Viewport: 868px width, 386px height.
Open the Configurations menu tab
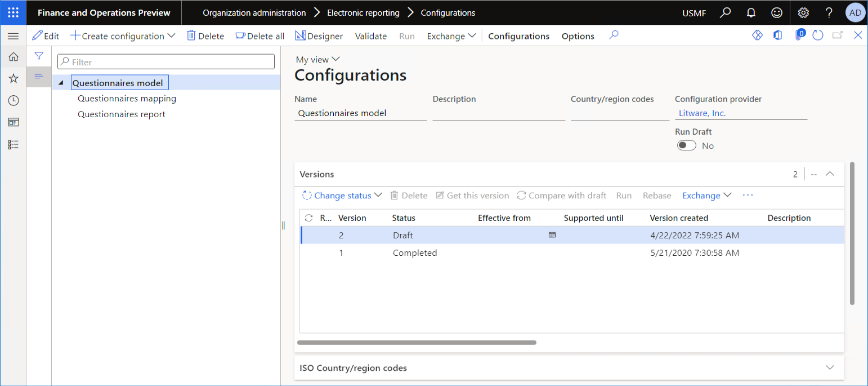[518, 36]
